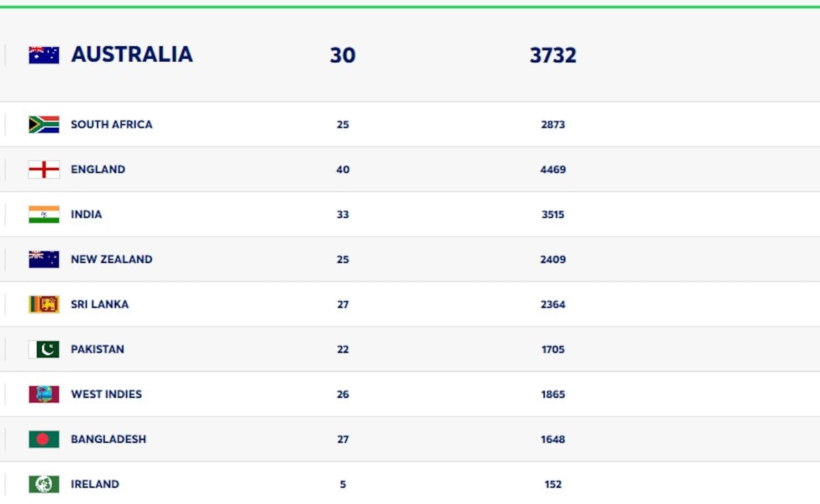
Task: Click the South Africa flag icon
Action: coord(44,124)
